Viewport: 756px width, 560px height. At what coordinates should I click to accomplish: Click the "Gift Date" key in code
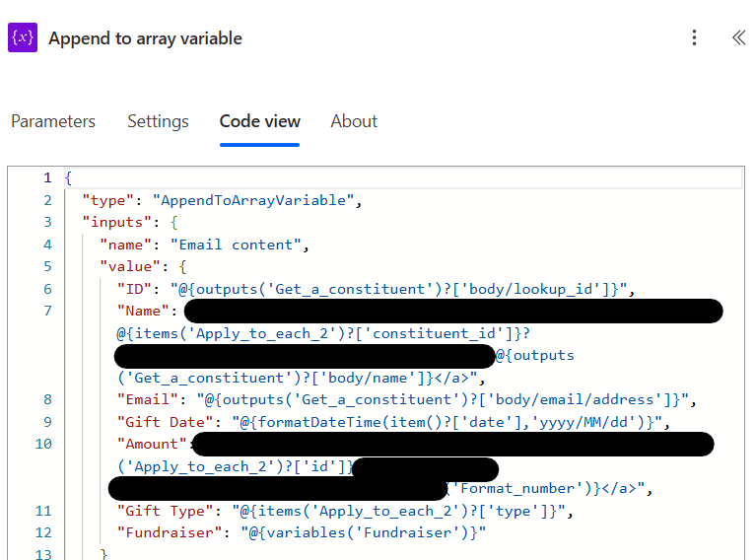pos(165,422)
